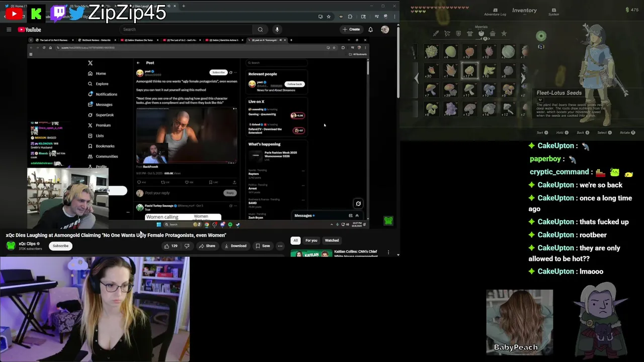
Task: Select the For you filter chip
Action: (x=311, y=240)
